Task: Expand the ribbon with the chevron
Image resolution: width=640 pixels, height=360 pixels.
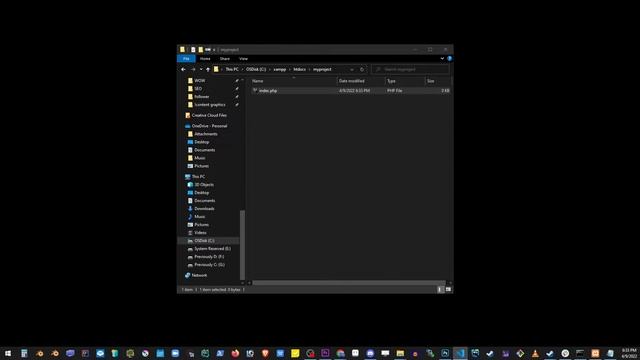Action: click(442, 59)
